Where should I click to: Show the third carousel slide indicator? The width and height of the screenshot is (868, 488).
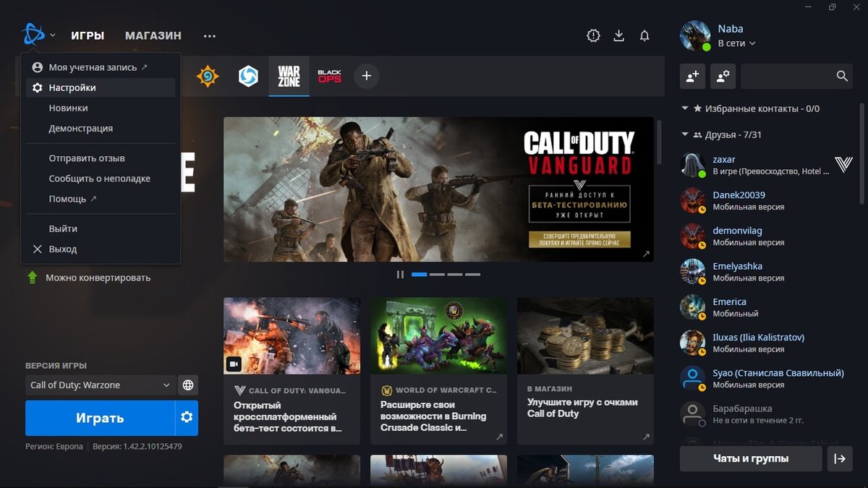point(455,275)
